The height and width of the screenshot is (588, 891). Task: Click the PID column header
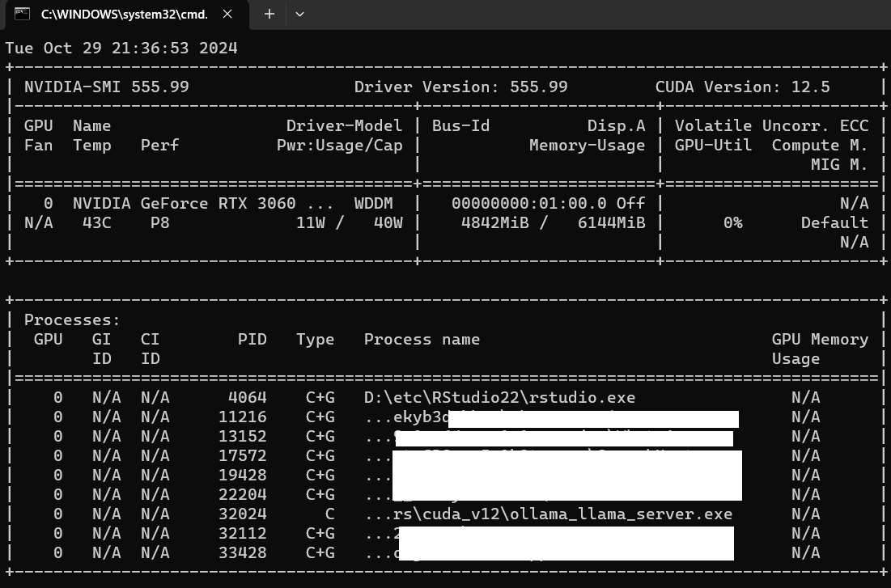pos(252,339)
